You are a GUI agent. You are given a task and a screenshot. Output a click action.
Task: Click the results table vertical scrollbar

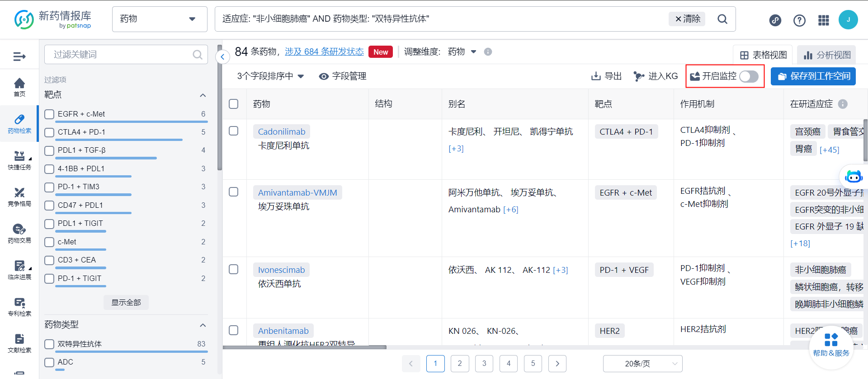(865, 140)
